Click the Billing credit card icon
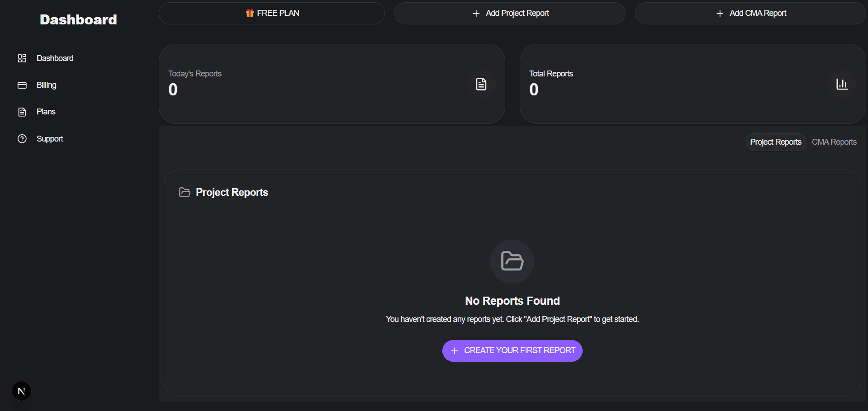 pyautogui.click(x=22, y=85)
